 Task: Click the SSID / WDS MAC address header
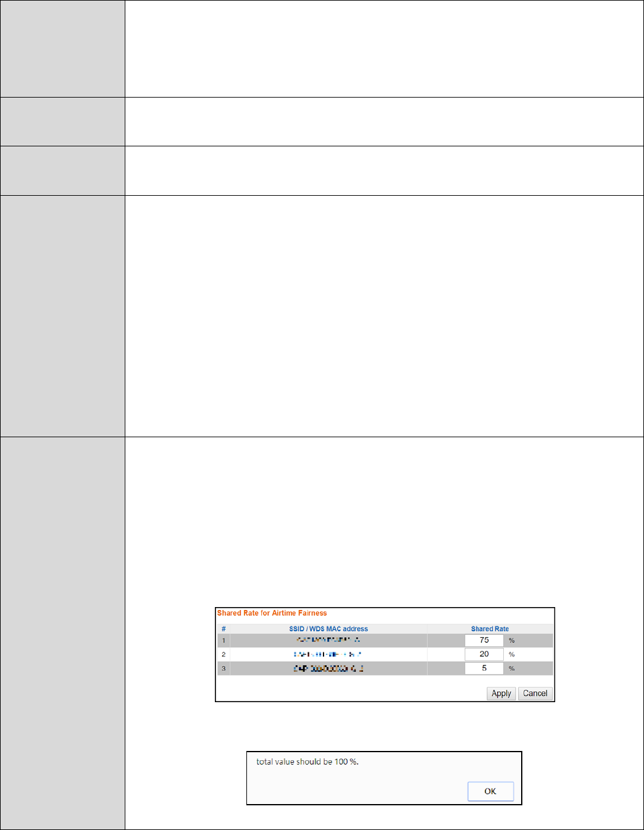coord(328,629)
